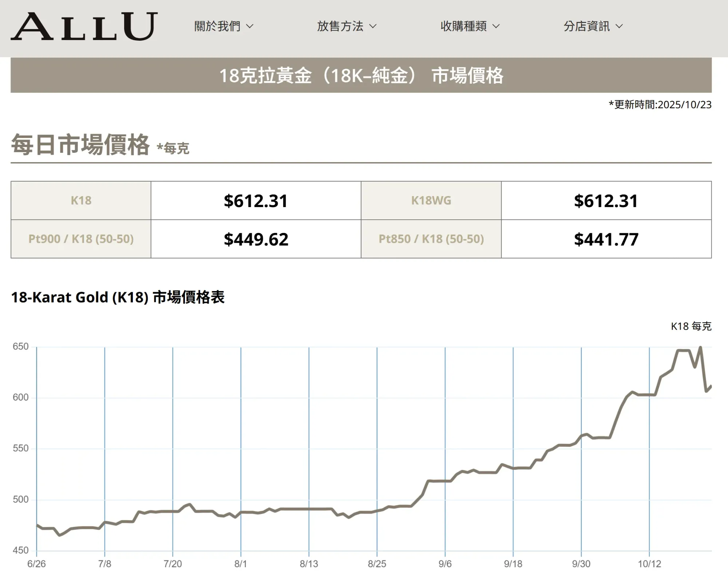Click the K18WG label cell
This screenshot has width=728, height=576.
pyautogui.click(x=431, y=200)
